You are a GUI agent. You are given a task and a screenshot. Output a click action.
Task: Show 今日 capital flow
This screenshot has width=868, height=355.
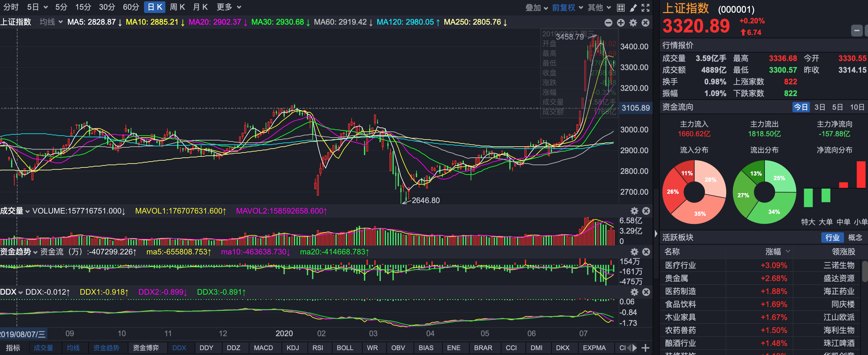(x=801, y=107)
